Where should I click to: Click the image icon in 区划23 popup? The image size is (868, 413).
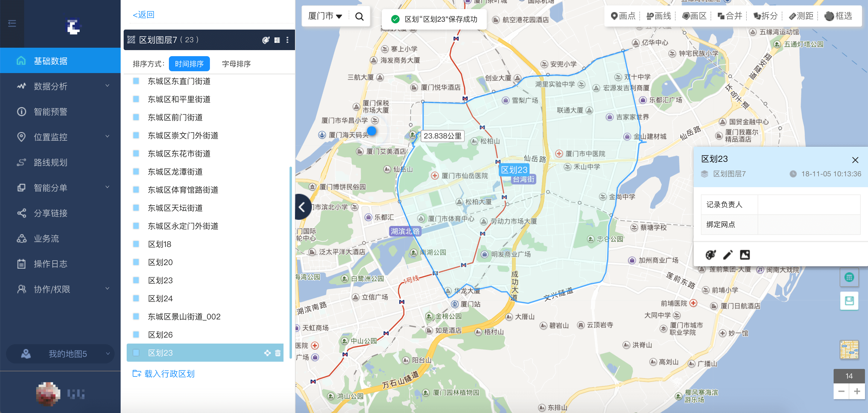745,255
